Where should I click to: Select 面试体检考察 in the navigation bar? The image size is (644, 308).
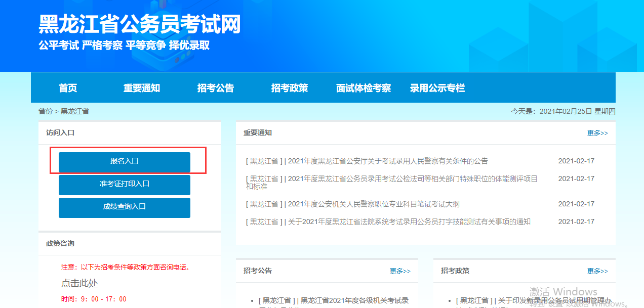click(364, 87)
